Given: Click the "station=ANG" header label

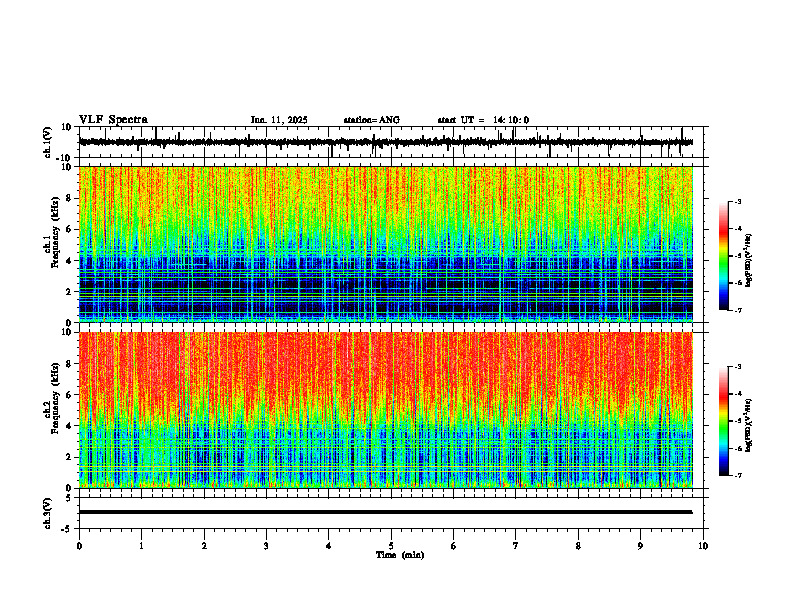Looking at the screenshot, I should coord(371,120).
